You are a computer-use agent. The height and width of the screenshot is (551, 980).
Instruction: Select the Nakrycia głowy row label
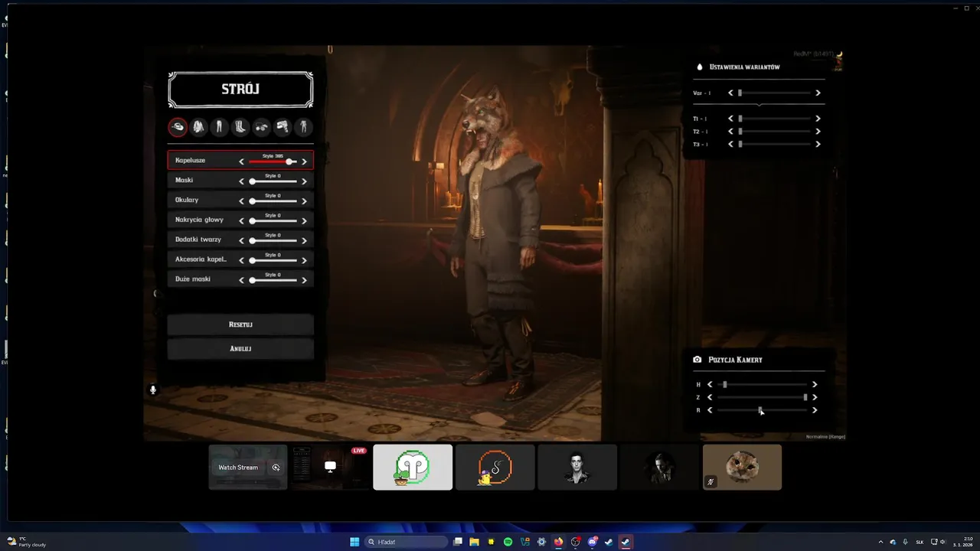199,220
